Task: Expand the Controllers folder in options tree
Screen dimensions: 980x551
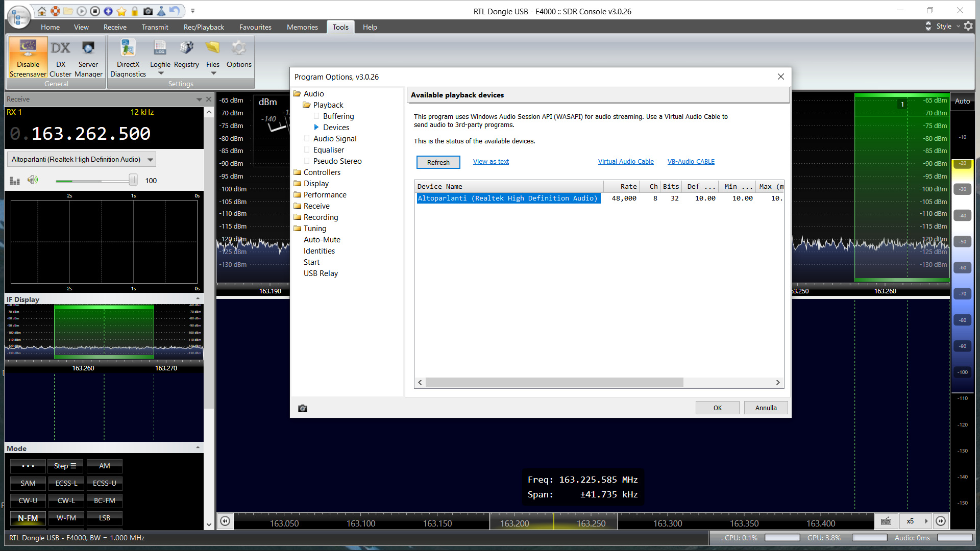Action: click(x=322, y=172)
